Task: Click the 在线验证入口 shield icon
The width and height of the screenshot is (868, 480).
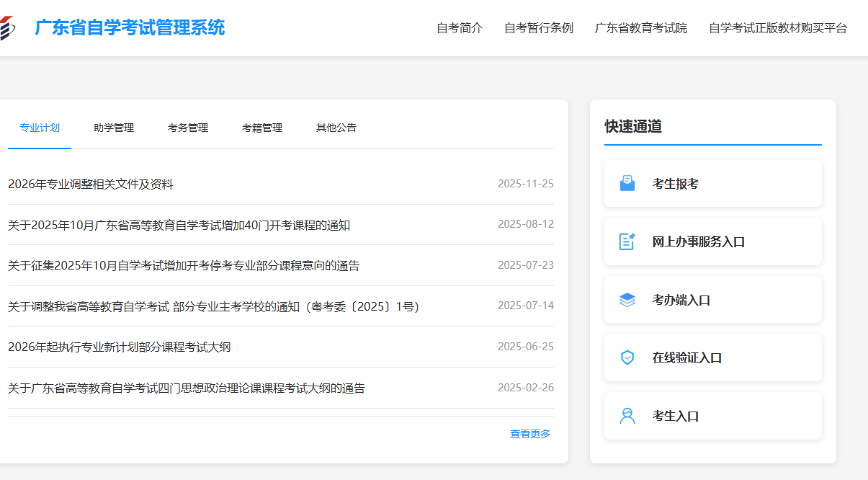Action: coord(627,357)
